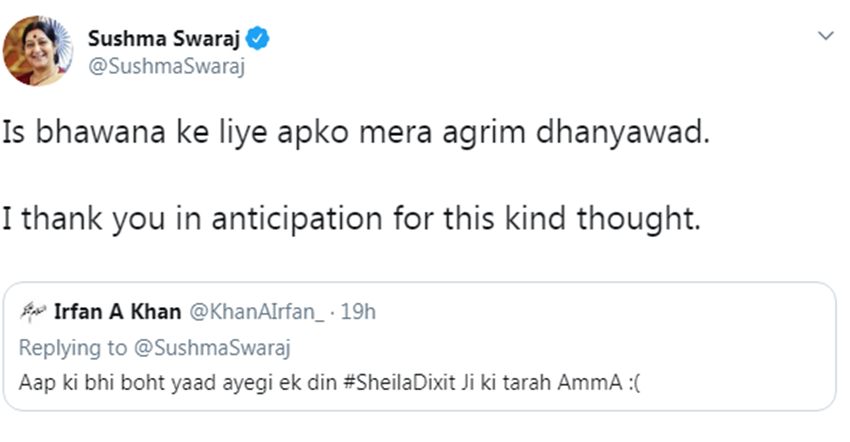Screen dimensions: 850x442
Task: Click @SushmaSwaraj mention after Replying to
Action: tap(210, 348)
